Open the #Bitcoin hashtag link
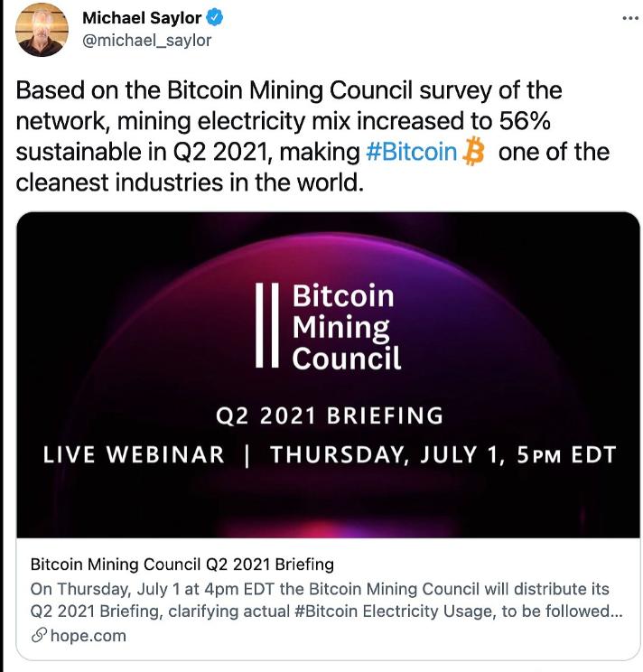The image size is (643, 672). tap(412, 152)
